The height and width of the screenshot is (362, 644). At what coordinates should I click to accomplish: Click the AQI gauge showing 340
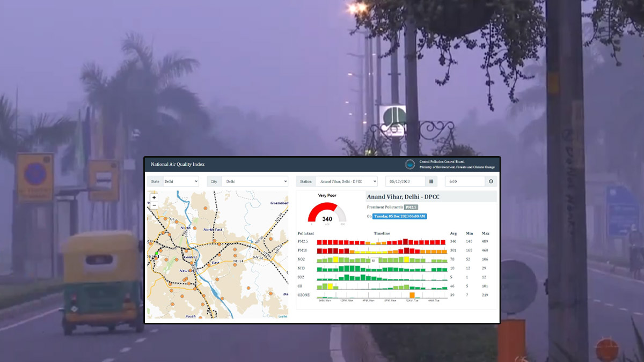click(327, 213)
